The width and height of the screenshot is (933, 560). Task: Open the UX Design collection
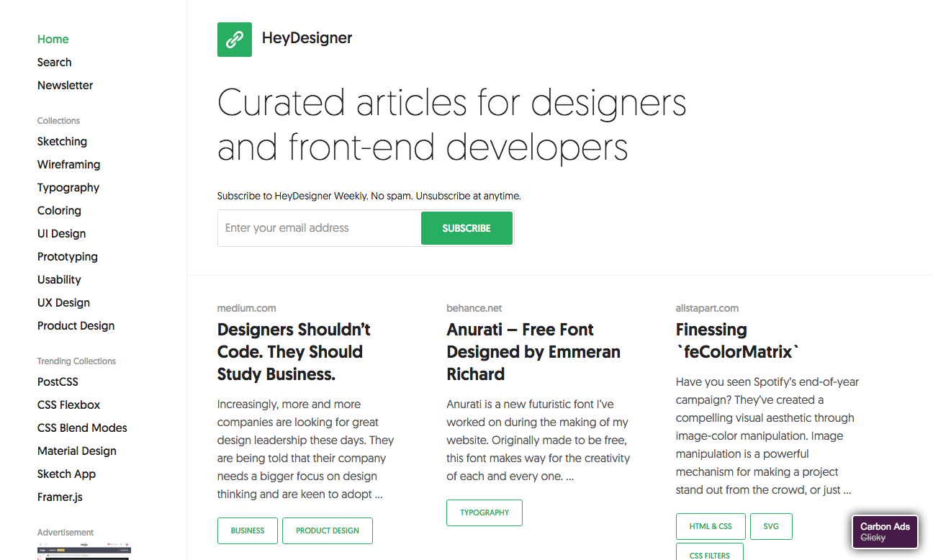click(63, 302)
